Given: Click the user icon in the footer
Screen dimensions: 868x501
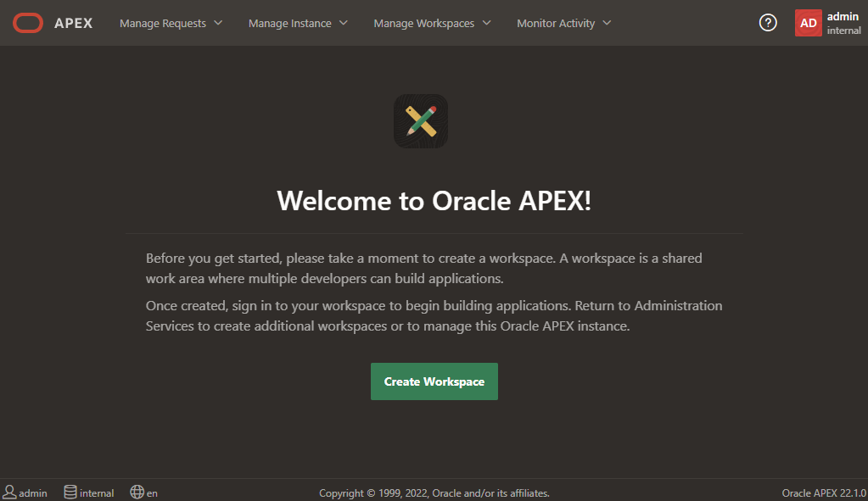Looking at the screenshot, I should 10,493.
